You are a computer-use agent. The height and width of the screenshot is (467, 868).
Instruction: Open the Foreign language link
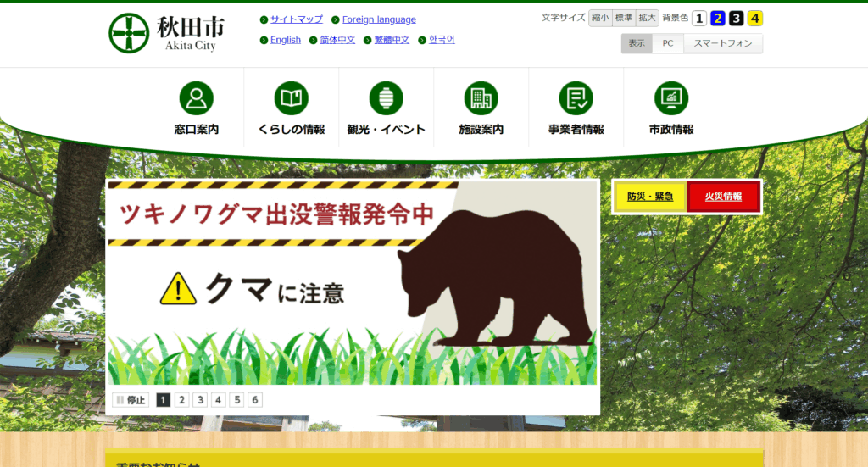tap(379, 19)
